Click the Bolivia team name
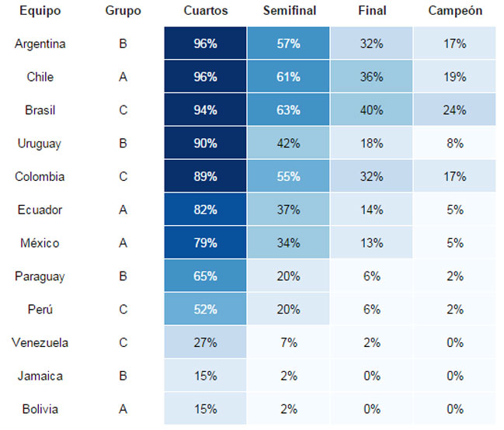This screenshot has width=504, height=430. [x=40, y=409]
